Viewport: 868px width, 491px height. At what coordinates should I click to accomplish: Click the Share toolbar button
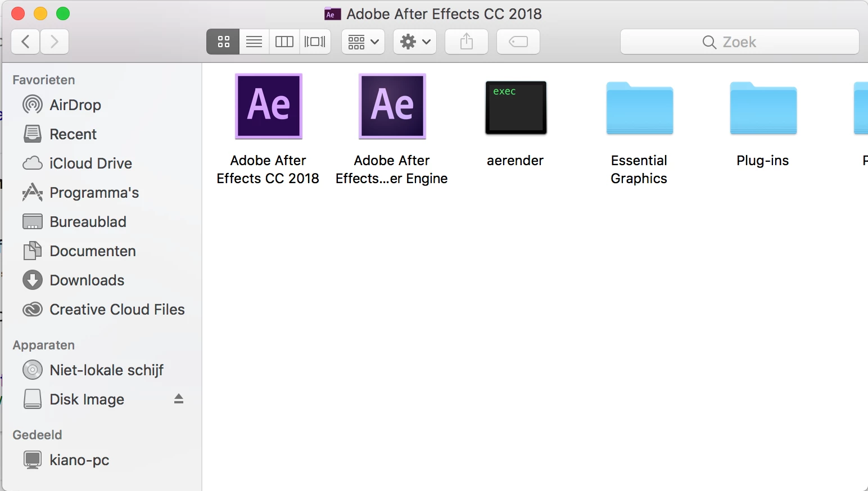point(467,42)
